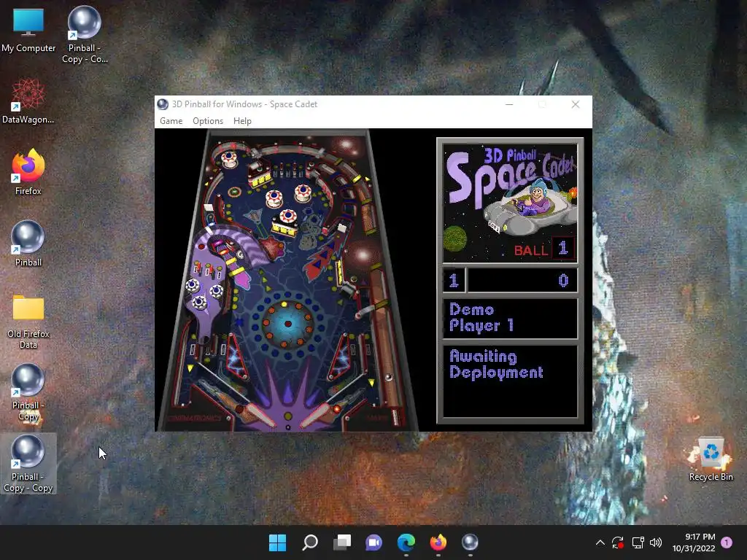
Task: Open the Help menu
Action: (242, 121)
